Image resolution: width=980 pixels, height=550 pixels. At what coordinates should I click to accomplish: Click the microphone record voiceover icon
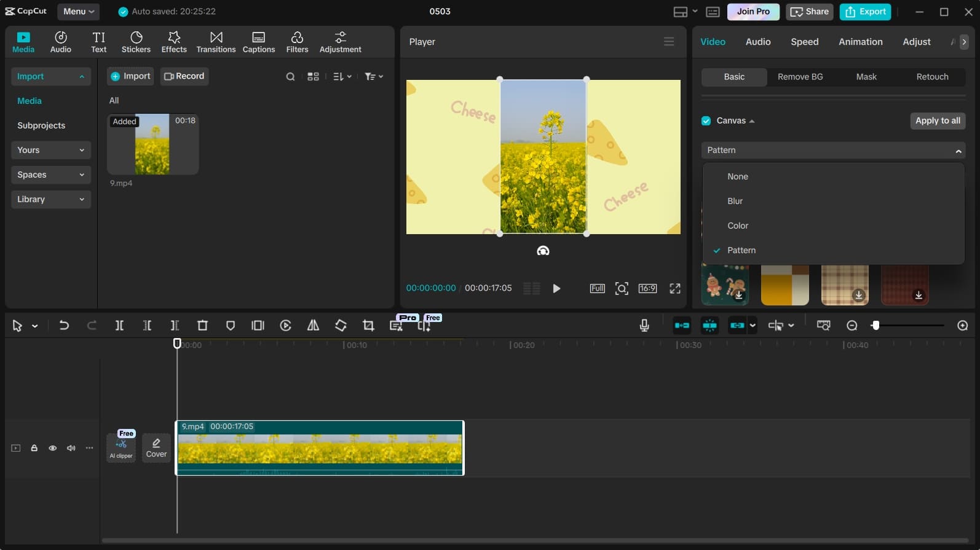click(644, 326)
